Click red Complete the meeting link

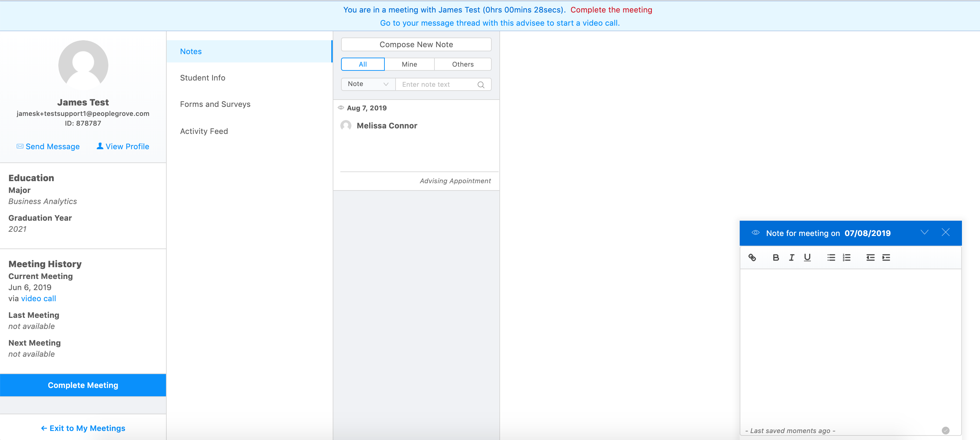(x=611, y=10)
